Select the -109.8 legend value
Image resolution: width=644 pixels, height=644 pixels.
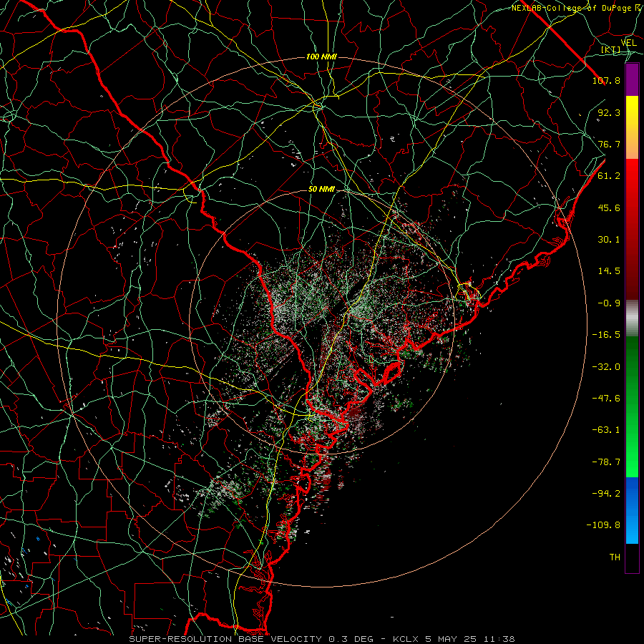coord(603,525)
